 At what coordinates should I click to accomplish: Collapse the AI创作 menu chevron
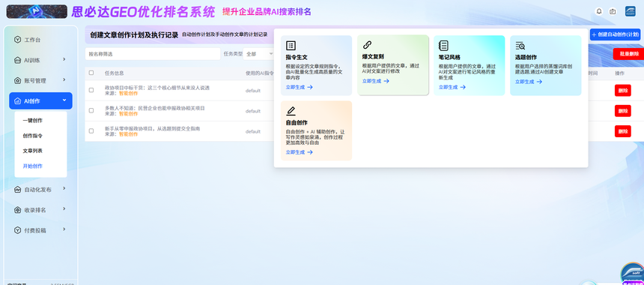[x=64, y=100]
